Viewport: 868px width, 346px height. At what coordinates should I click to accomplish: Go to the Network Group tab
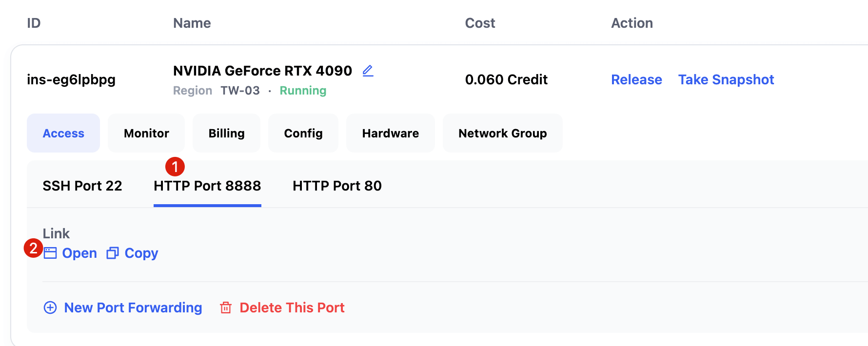502,133
